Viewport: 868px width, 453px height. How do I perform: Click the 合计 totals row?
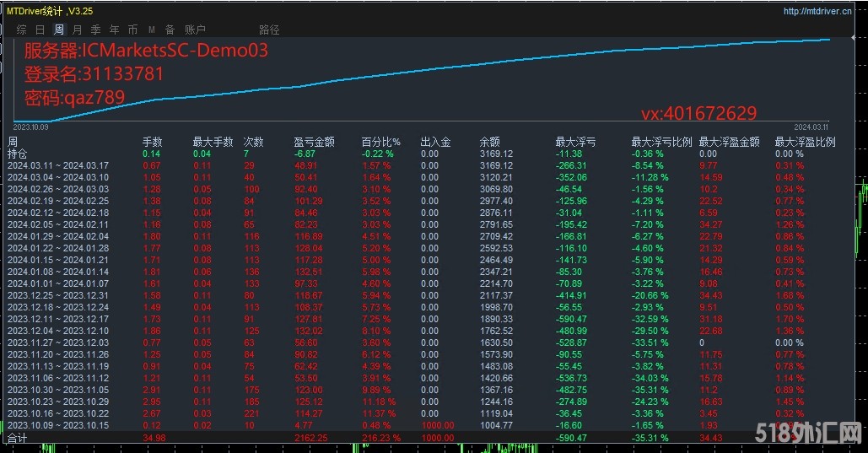coord(17,439)
